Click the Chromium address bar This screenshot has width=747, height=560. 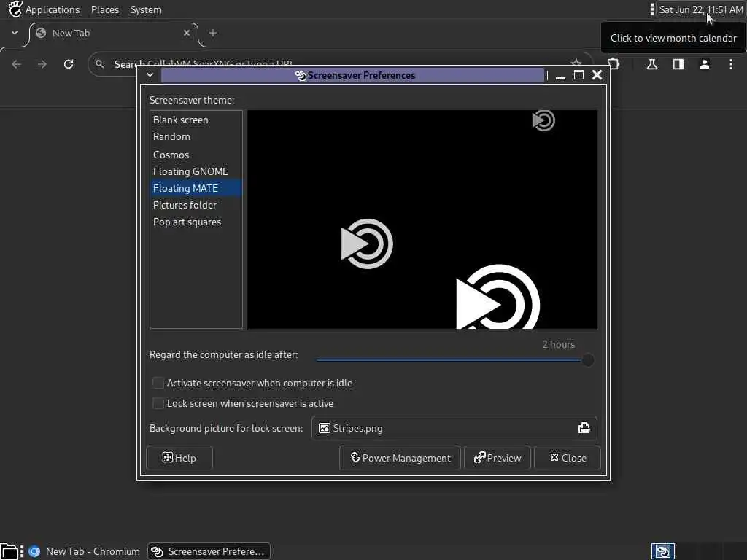click(x=340, y=64)
